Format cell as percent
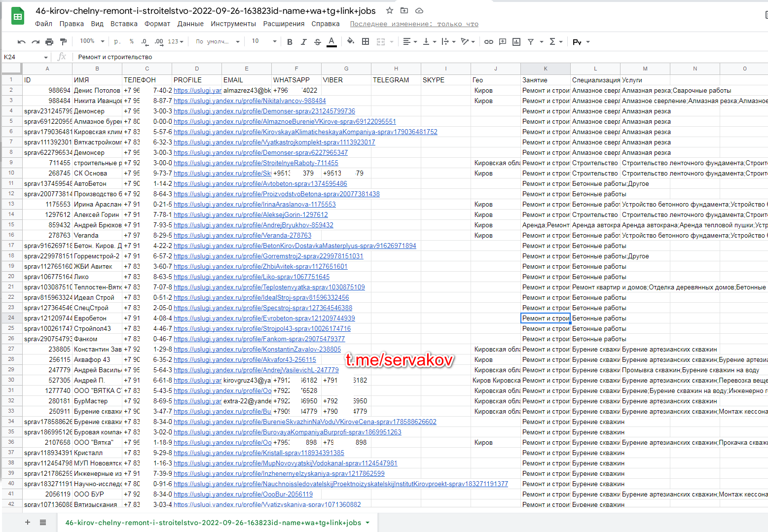 (131, 41)
